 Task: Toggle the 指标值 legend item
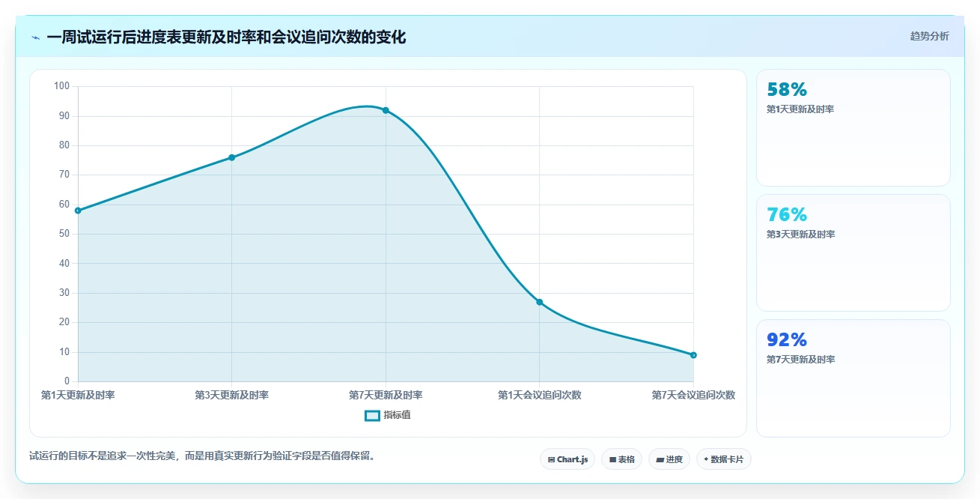click(x=388, y=415)
